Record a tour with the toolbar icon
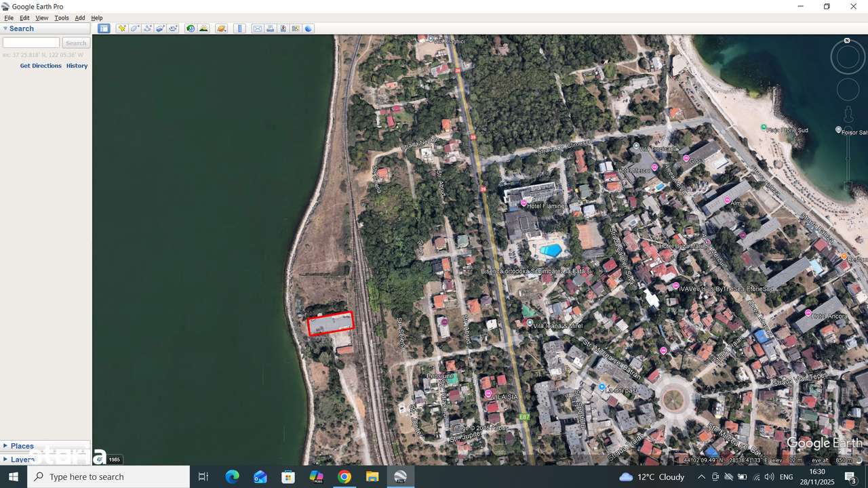 pyautogui.click(x=174, y=28)
